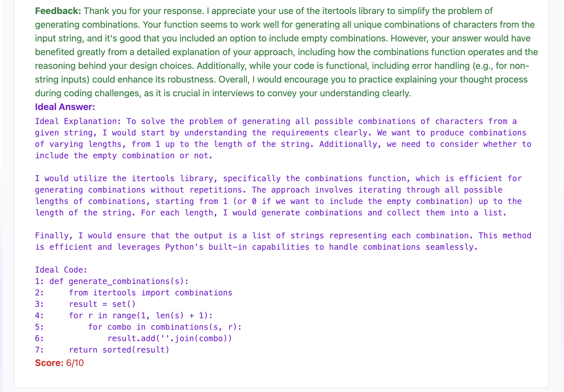Click the 'Ideal Code:' label
Viewport: 564px width, 392px height.
click(61, 270)
